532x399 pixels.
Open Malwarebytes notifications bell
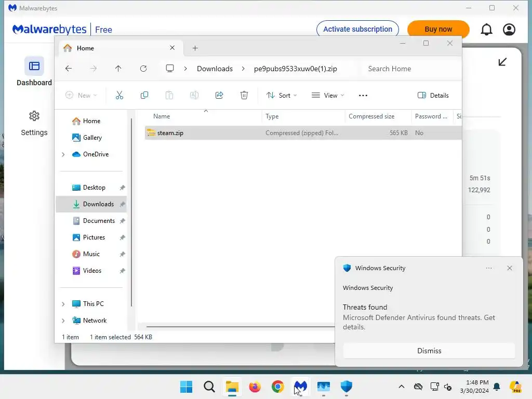486,30
